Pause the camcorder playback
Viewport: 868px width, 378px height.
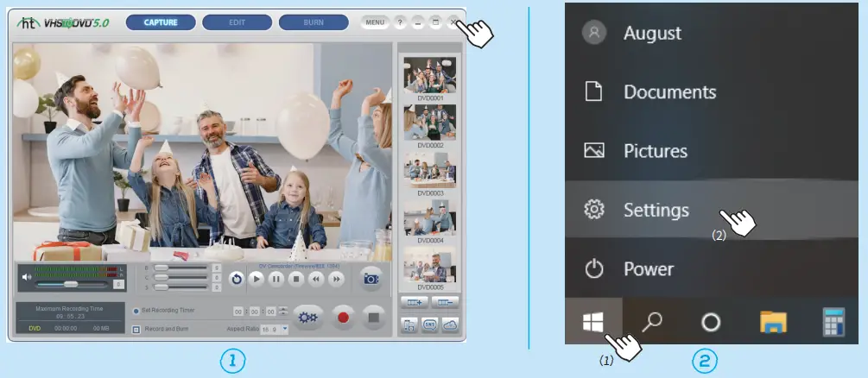(276, 279)
